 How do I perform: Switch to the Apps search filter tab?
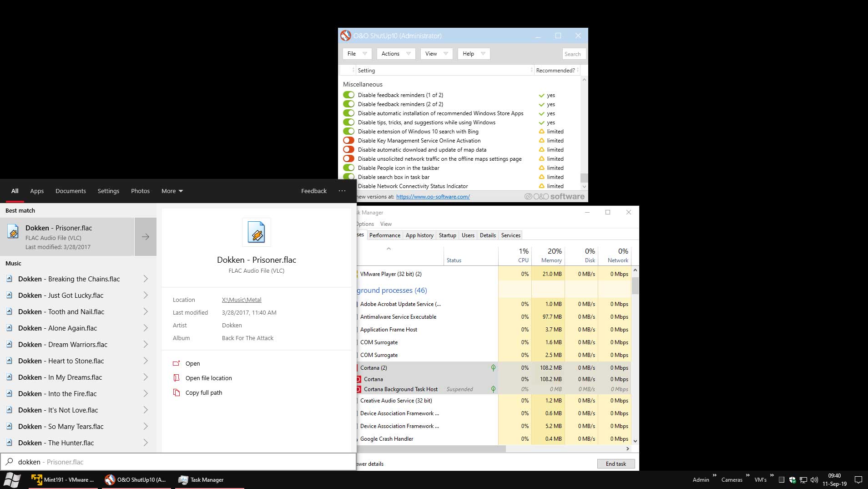(x=37, y=191)
